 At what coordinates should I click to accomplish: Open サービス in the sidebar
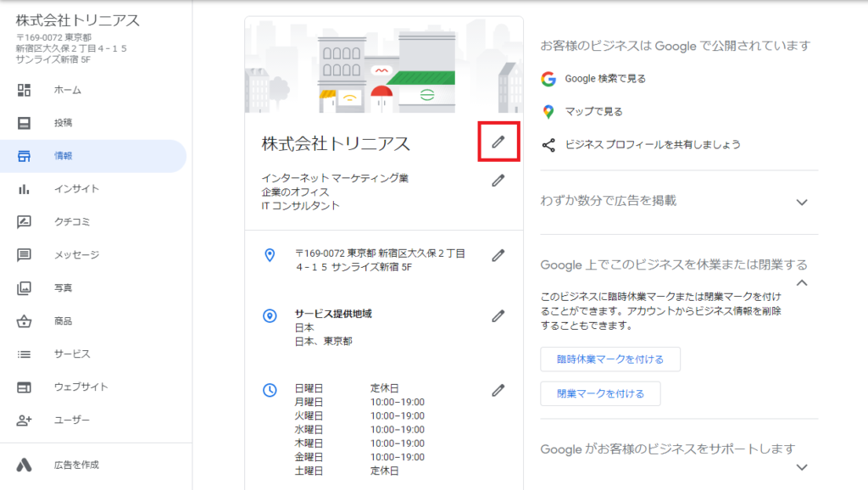click(93, 354)
